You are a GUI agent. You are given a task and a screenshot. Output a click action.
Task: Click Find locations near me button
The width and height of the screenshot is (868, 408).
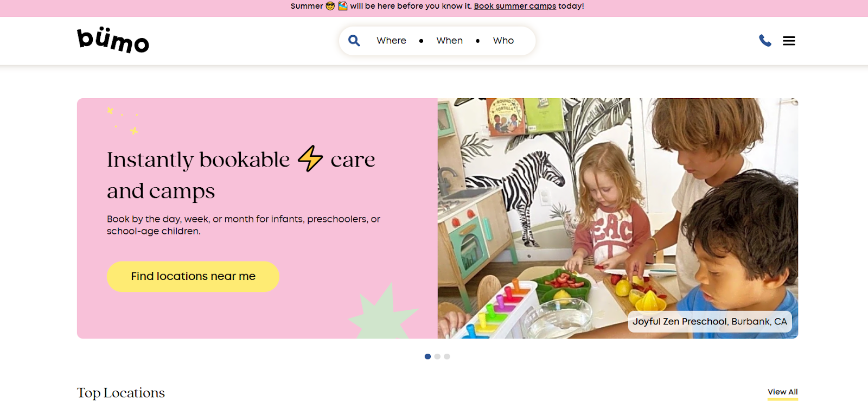point(193,277)
